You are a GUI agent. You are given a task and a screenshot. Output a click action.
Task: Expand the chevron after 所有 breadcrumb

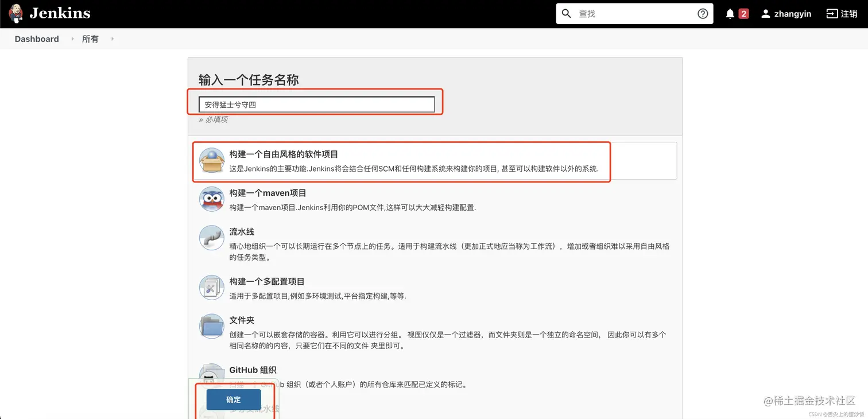[x=112, y=39]
